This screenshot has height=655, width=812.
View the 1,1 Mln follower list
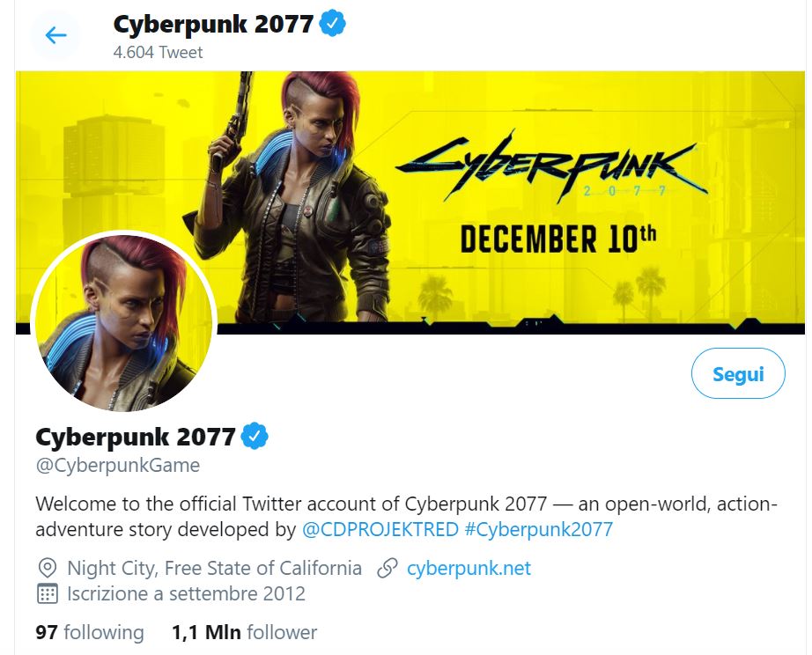pyautogui.click(x=245, y=632)
